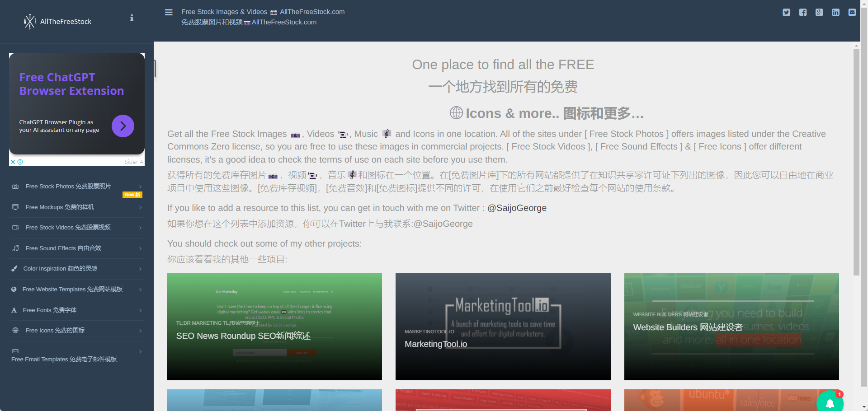Expand the Free Mockups chevron
The height and width of the screenshot is (411, 868).
point(141,207)
